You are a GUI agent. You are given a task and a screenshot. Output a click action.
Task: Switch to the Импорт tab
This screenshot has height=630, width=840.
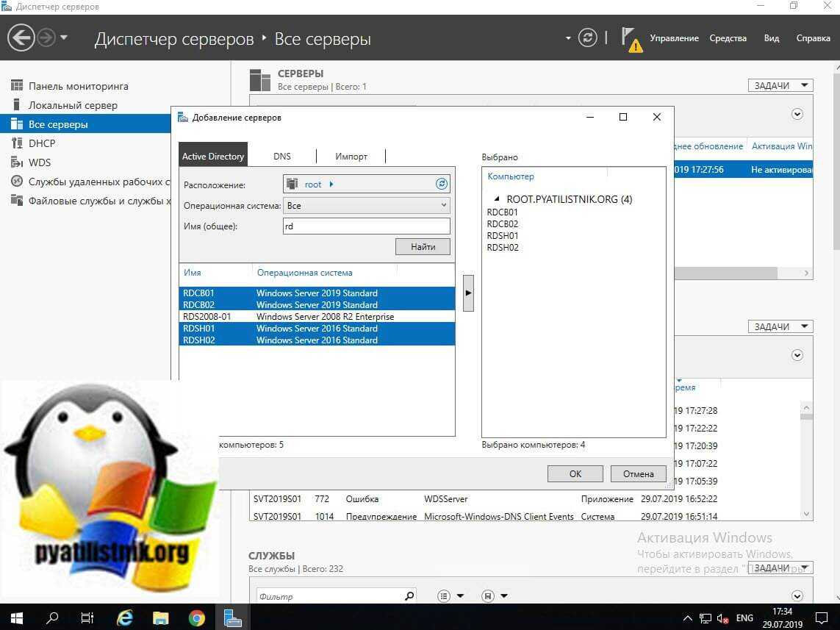coord(351,156)
